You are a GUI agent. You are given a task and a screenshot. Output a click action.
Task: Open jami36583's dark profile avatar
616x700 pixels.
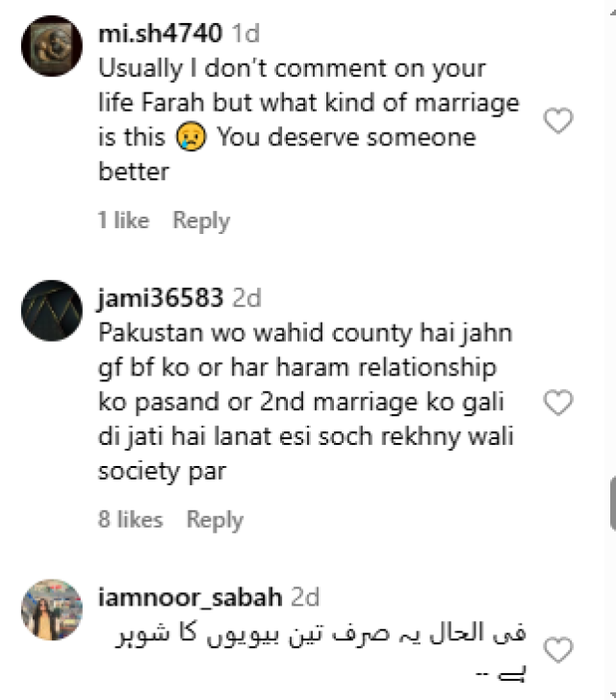[52, 311]
